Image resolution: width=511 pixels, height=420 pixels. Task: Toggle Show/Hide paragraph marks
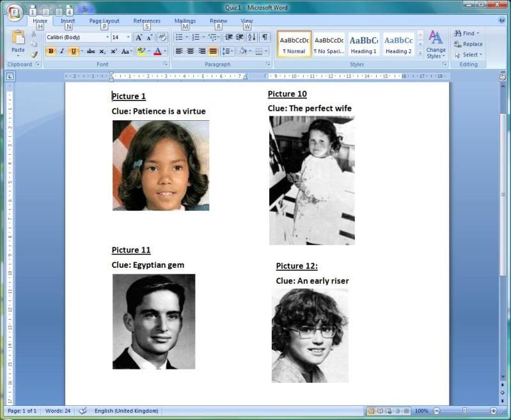[265, 38]
